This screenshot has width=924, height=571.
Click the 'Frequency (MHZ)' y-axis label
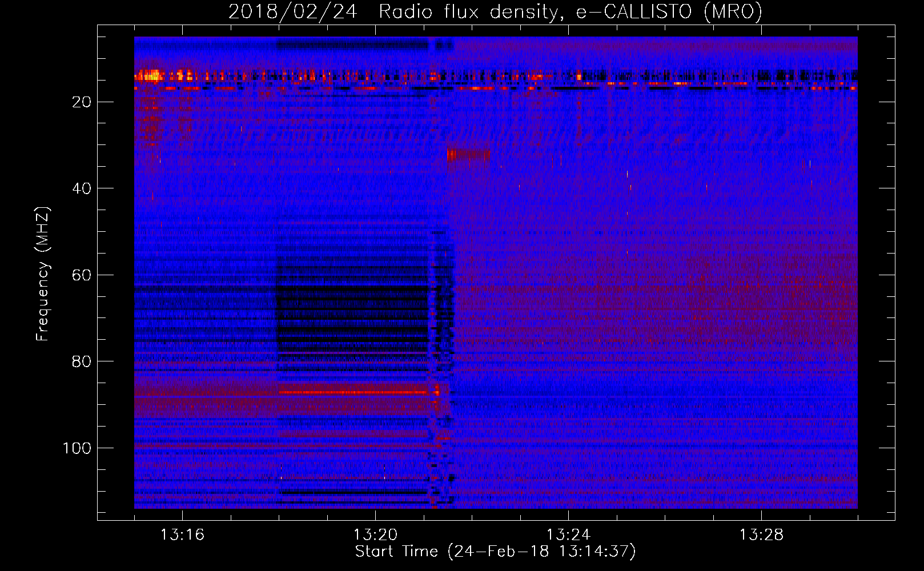click(43, 274)
